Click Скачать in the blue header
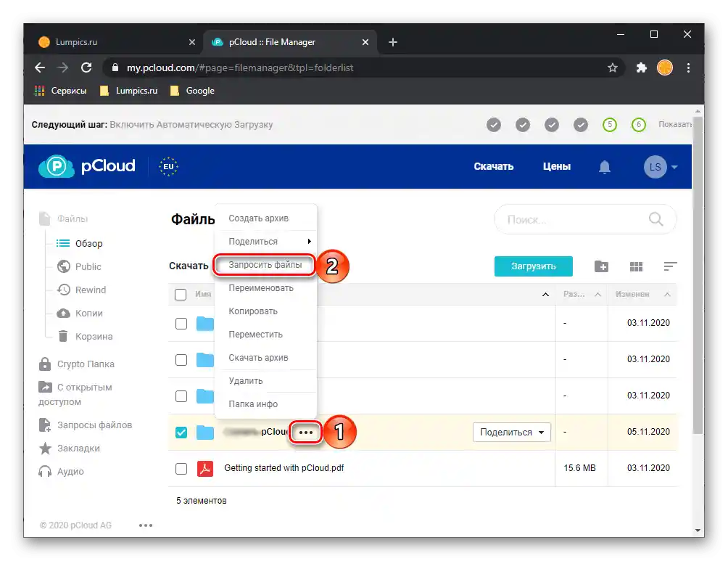This screenshot has height=561, width=728. 494,166
